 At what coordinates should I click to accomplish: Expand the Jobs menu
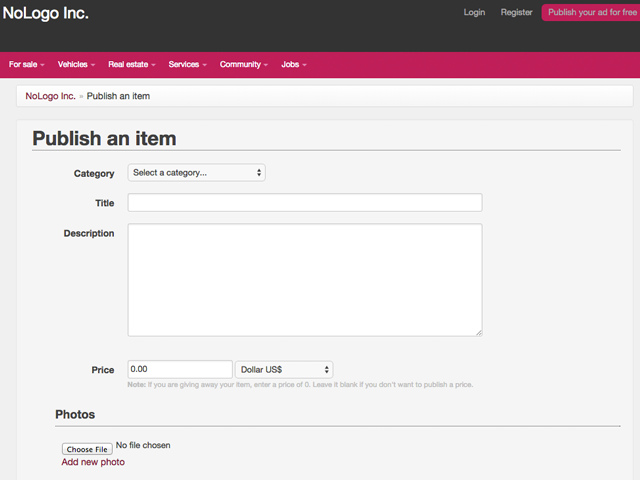(x=293, y=64)
